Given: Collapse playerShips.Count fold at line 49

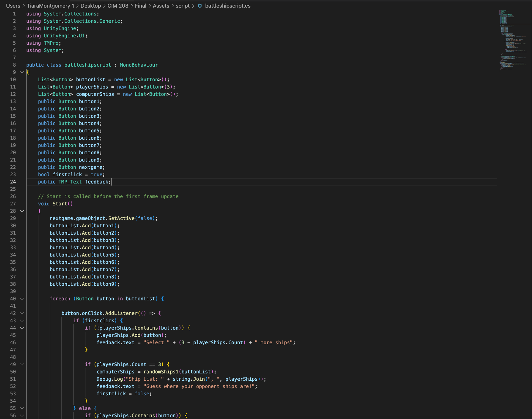Looking at the screenshot, I should tap(22, 364).
